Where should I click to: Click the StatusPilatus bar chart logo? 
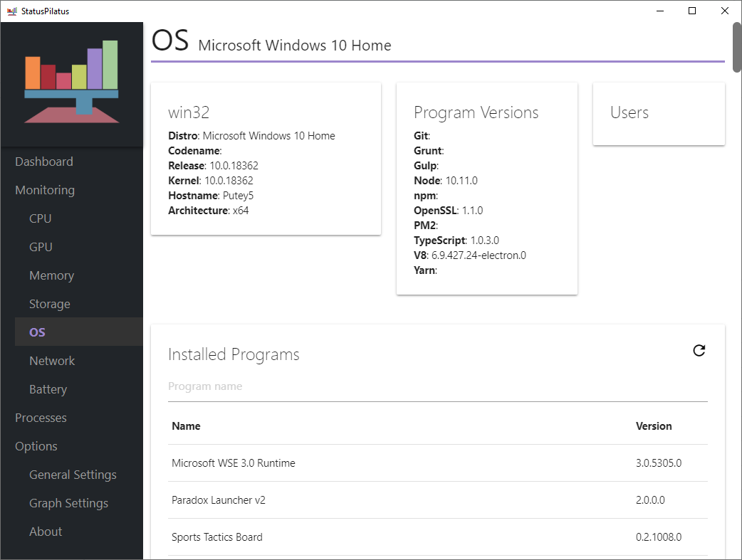tap(71, 81)
